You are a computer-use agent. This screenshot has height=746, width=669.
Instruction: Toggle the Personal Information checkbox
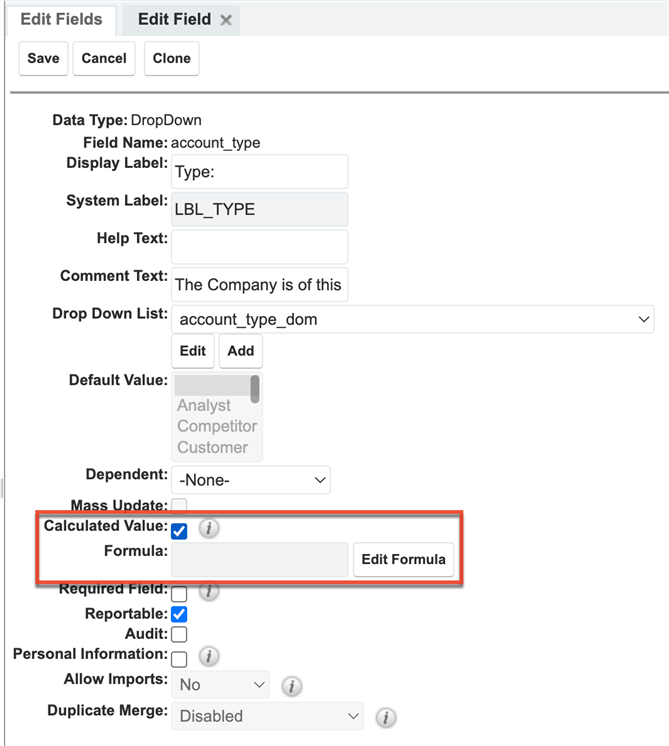180,658
